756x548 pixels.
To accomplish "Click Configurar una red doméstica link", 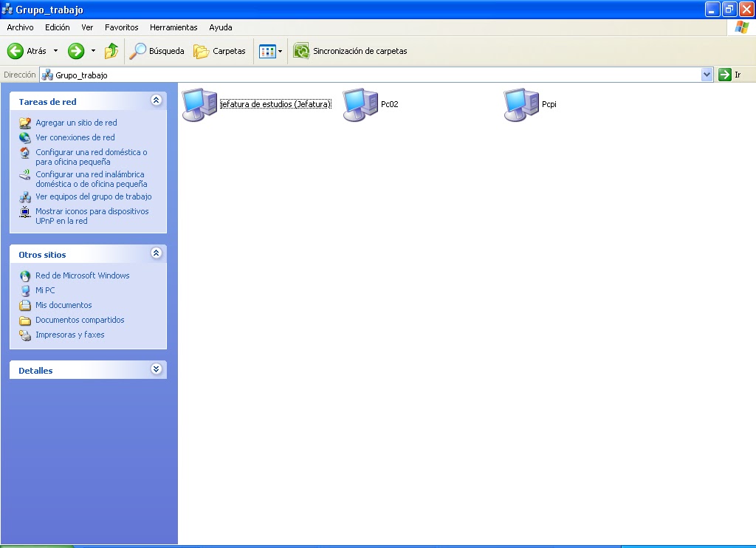I will point(91,157).
